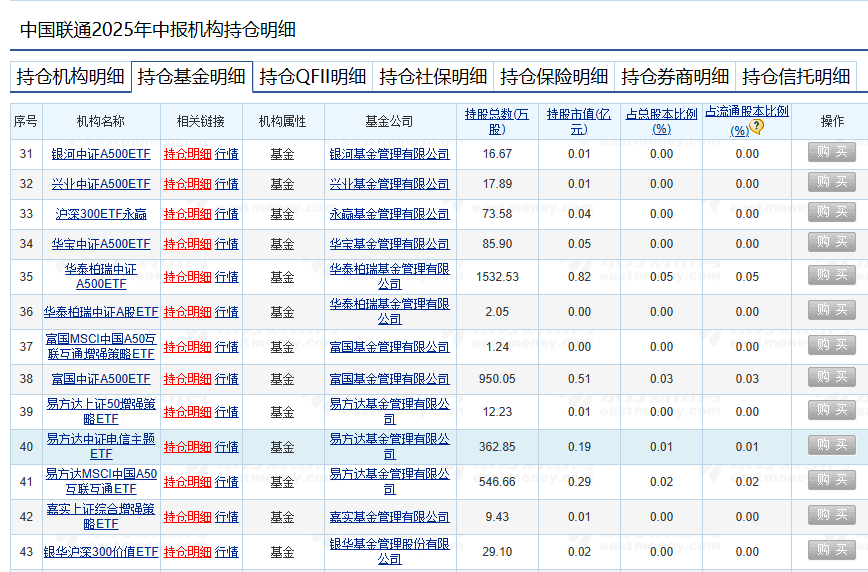Open the 持仓信托明细 tab
This screenshot has width=868, height=572.
[796, 76]
